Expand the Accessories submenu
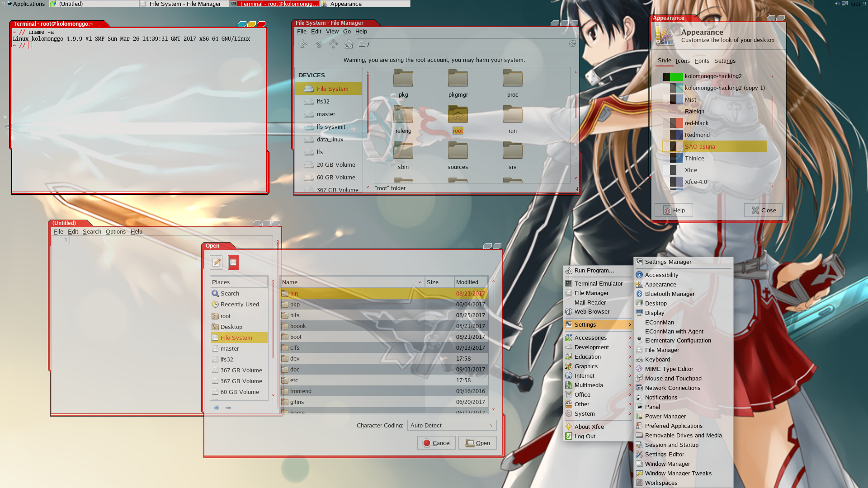The height and width of the screenshot is (488, 868). 598,338
